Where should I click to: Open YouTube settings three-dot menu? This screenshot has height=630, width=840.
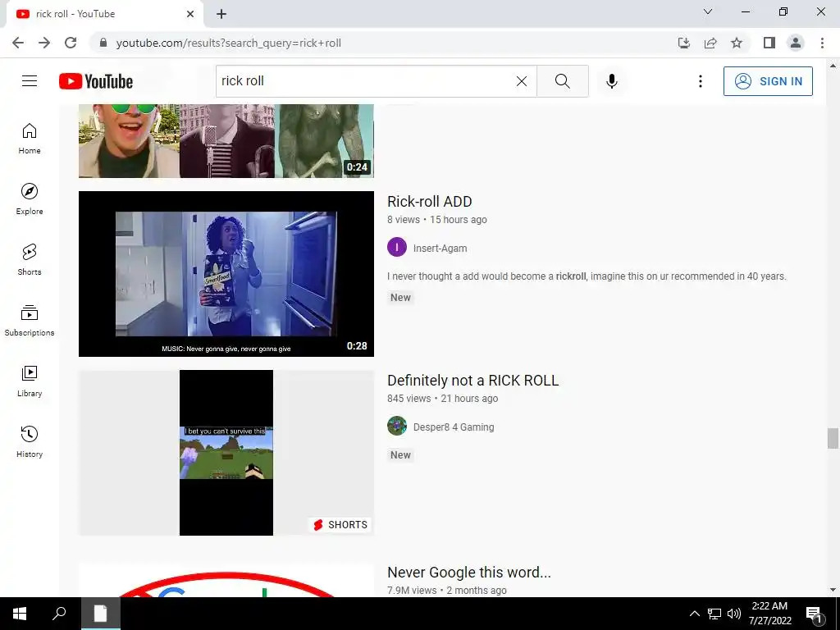click(701, 81)
